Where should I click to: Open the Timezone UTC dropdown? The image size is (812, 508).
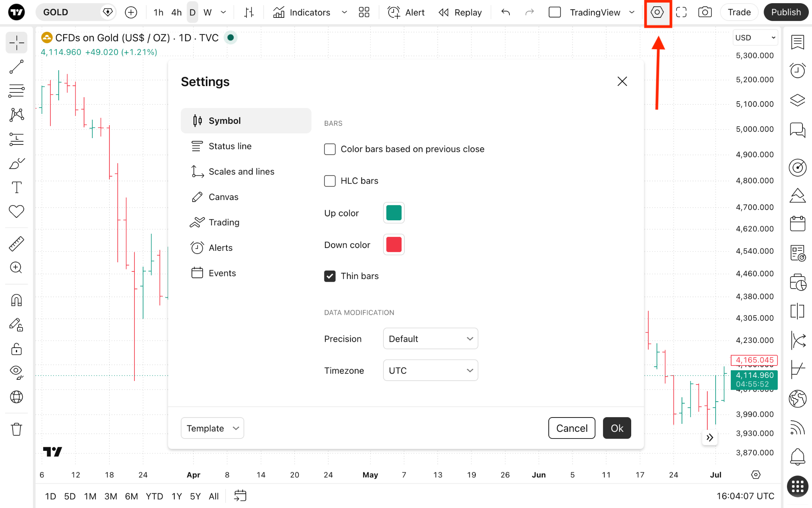click(431, 370)
